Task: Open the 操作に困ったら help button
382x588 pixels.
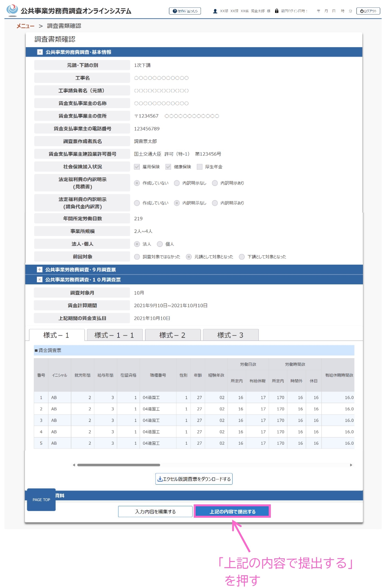Action: (x=185, y=11)
